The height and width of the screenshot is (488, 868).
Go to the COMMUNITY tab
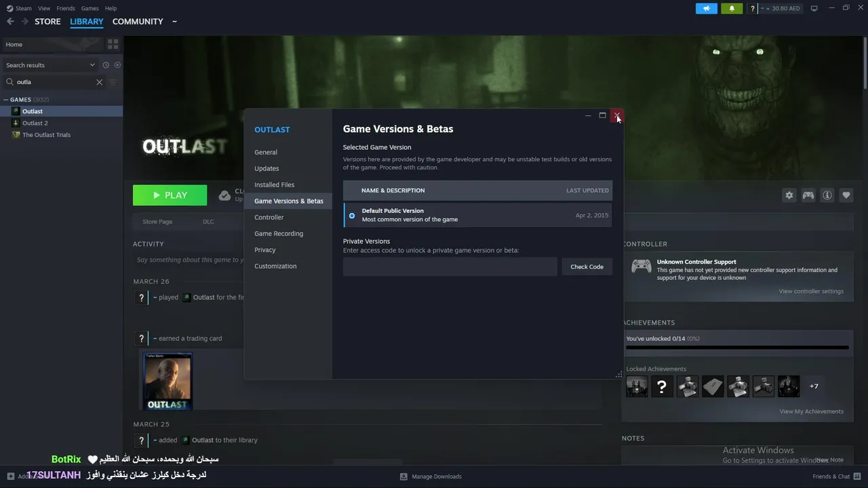click(138, 22)
